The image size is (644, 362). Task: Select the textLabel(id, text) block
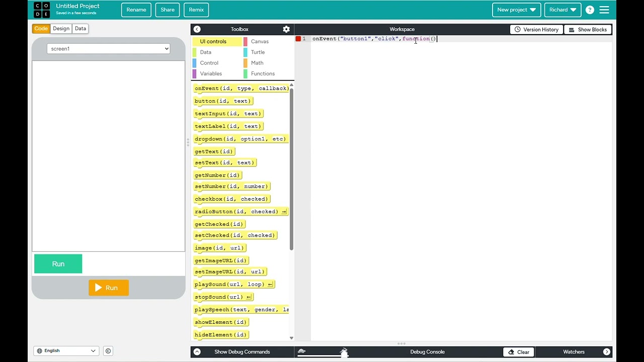click(x=228, y=126)
